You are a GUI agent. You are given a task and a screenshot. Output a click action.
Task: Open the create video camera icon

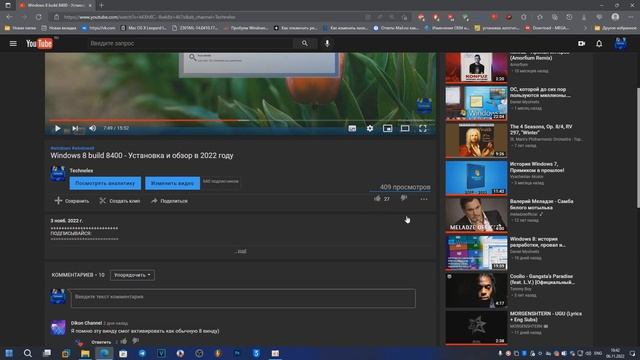click(x=581, y=43)
